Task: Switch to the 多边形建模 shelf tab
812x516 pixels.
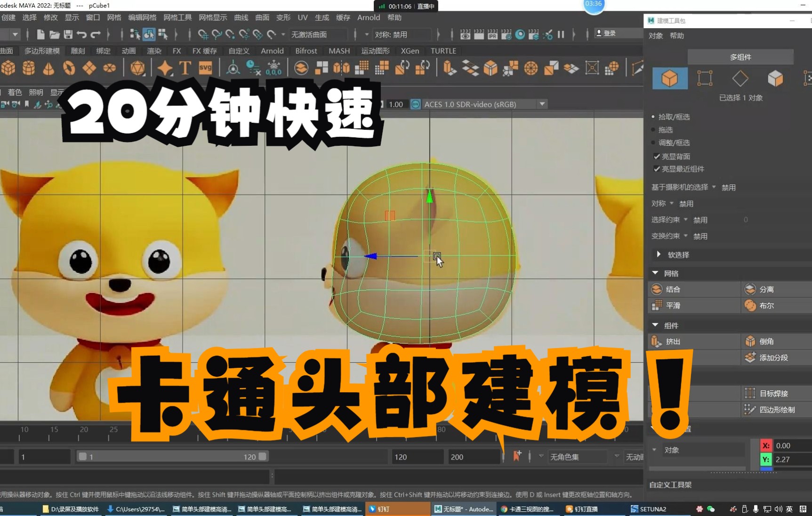Action: tap(42, 51)
